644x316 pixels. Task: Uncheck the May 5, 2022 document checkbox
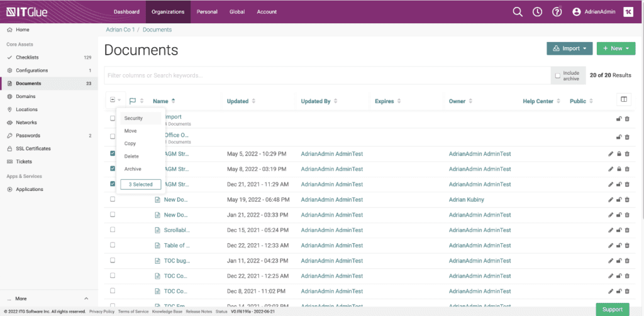coord(113,153)
